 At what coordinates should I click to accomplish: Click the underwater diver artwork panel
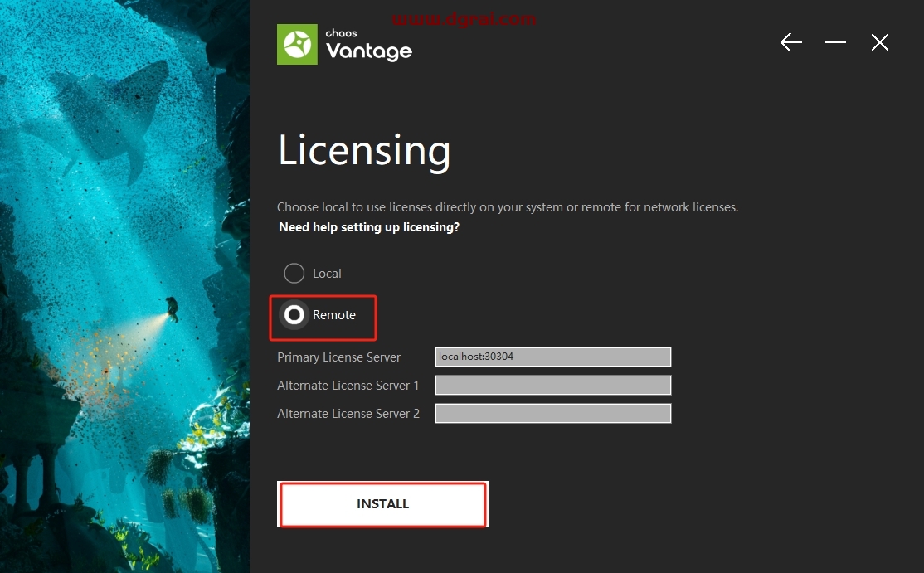(x=124, y=286)
